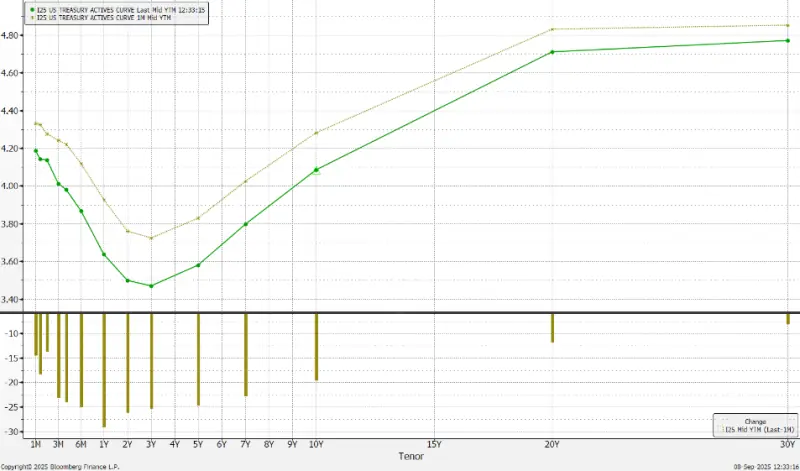800x471 pixels.
Task: Click the 4.80 yield axis label
Action: pyautogui.click(x=13, y=35)
